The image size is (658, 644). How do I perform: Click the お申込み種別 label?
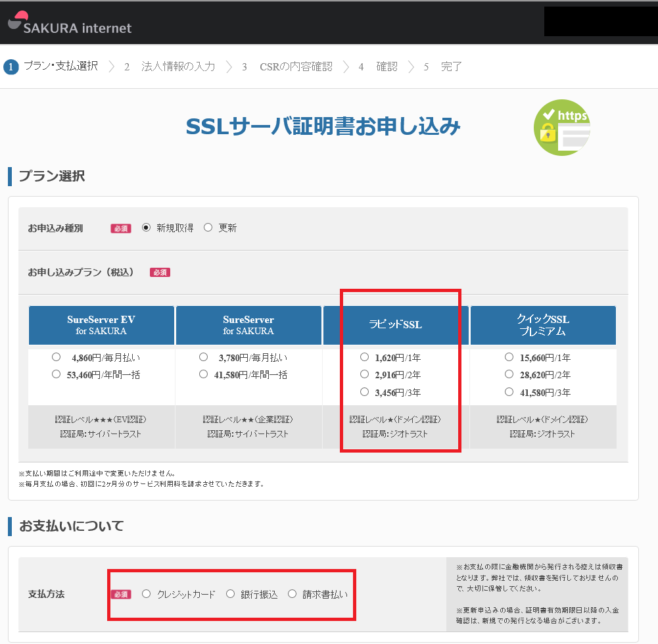click(55, 228)
